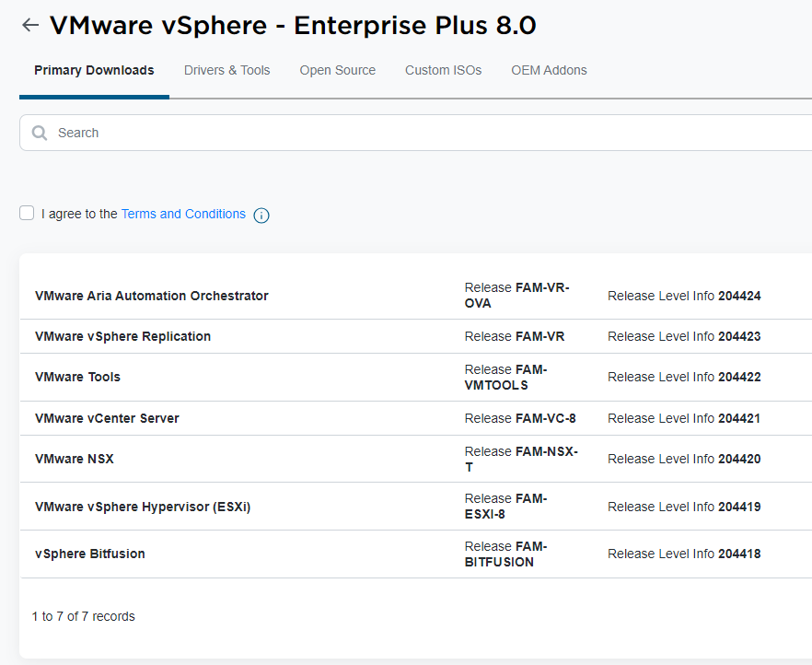Stay on the Primary Downloads tab
Image resolution: width=812 pixels, height=665 pixels.
(x=94, y=70)
